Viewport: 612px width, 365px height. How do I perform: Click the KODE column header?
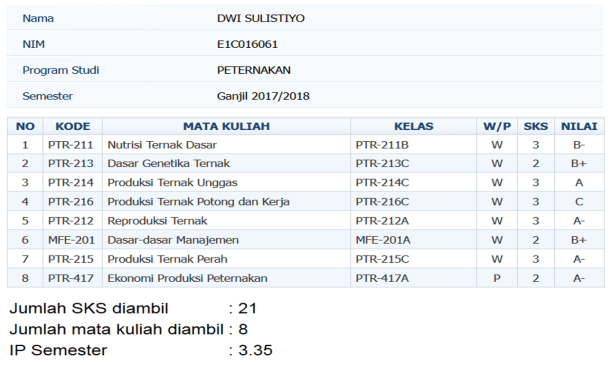pos(73,126)
